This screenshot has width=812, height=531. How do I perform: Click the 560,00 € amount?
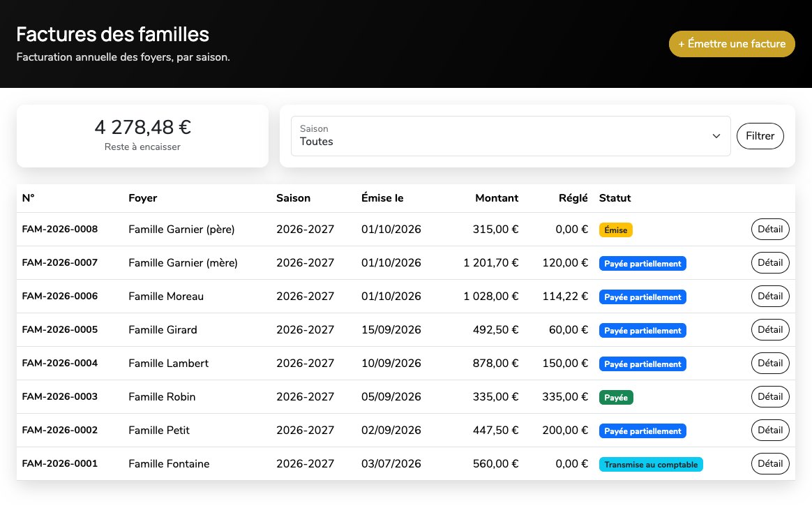[495, 463]
